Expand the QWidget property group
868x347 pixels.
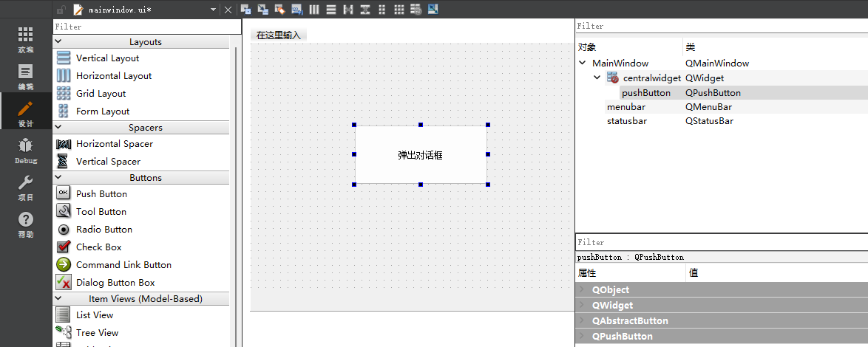coord(582,305)
